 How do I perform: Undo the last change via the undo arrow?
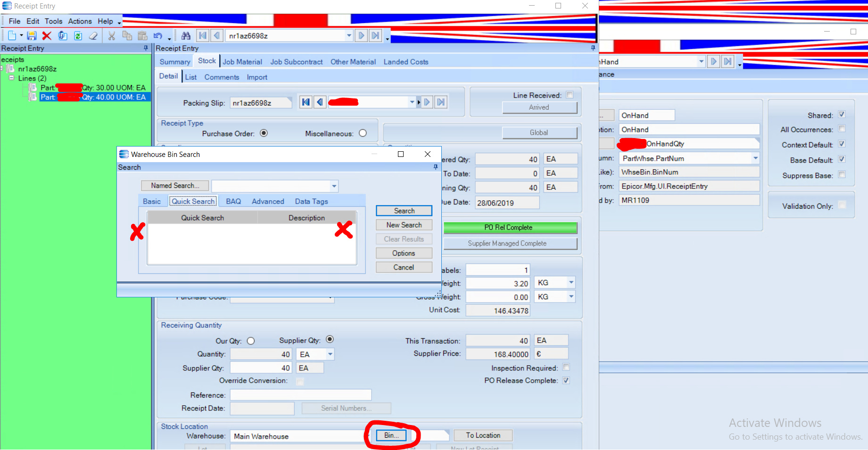pos(158,36)
